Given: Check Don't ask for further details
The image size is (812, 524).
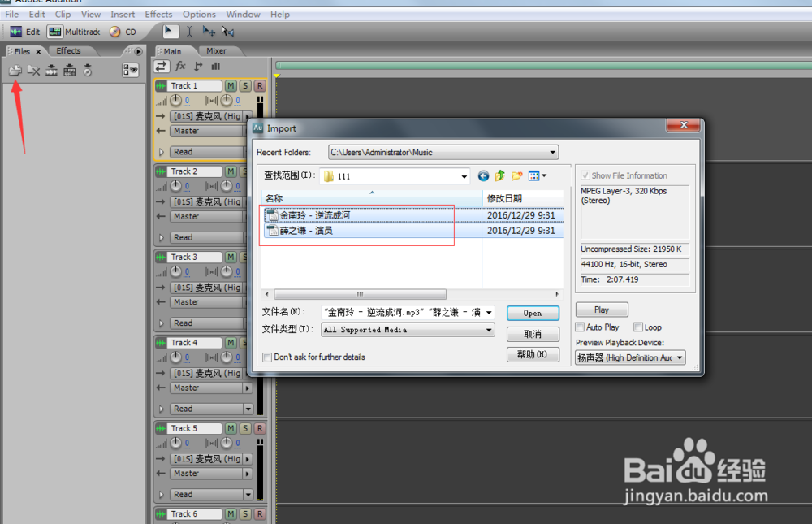Looking at the screenshot, I should 266,357.
